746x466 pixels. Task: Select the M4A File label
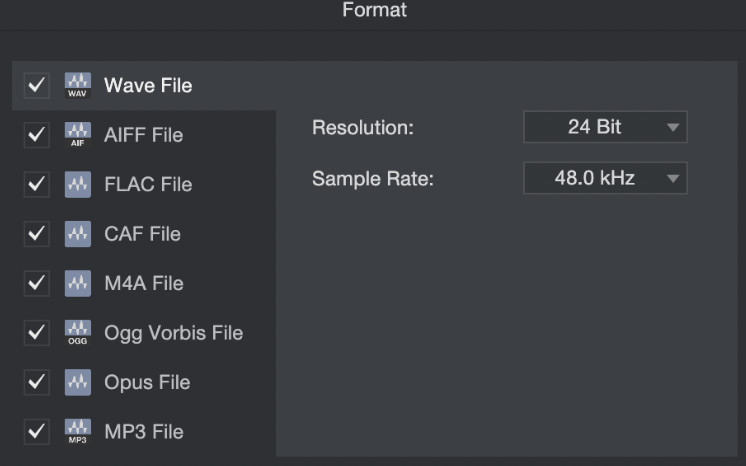pos(144,284)
